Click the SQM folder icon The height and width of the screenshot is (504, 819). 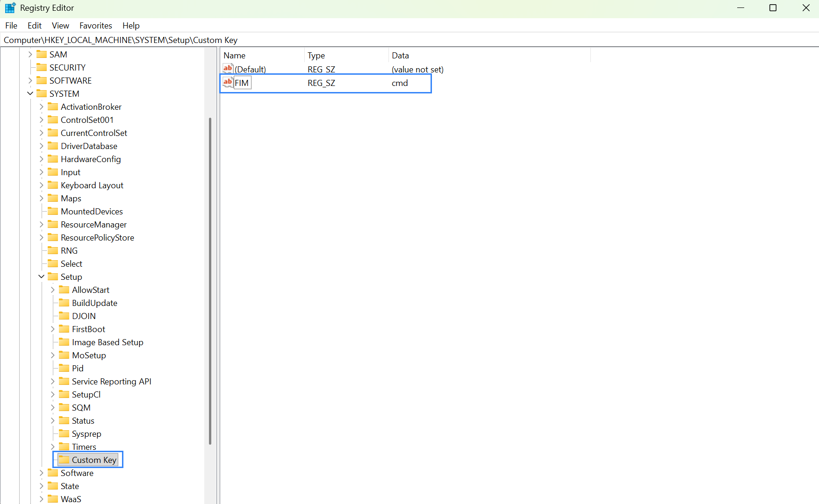click(x=65, y=407)
